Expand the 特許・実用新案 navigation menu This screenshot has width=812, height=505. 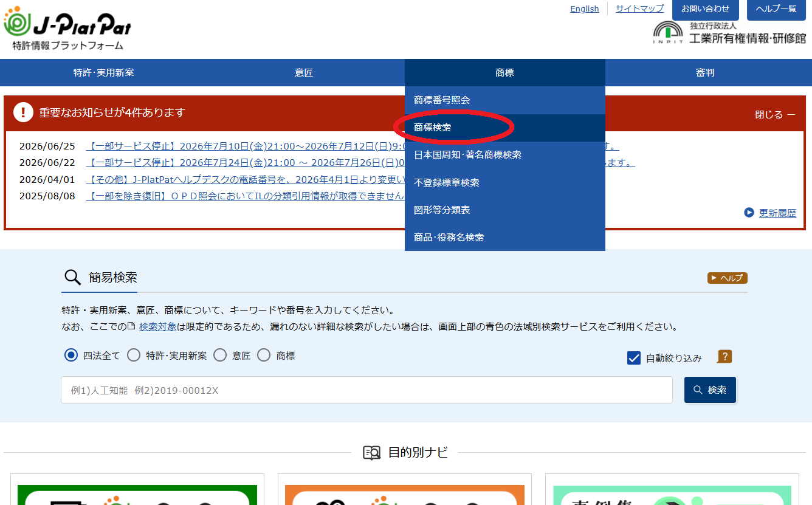(x=104, y=73)
